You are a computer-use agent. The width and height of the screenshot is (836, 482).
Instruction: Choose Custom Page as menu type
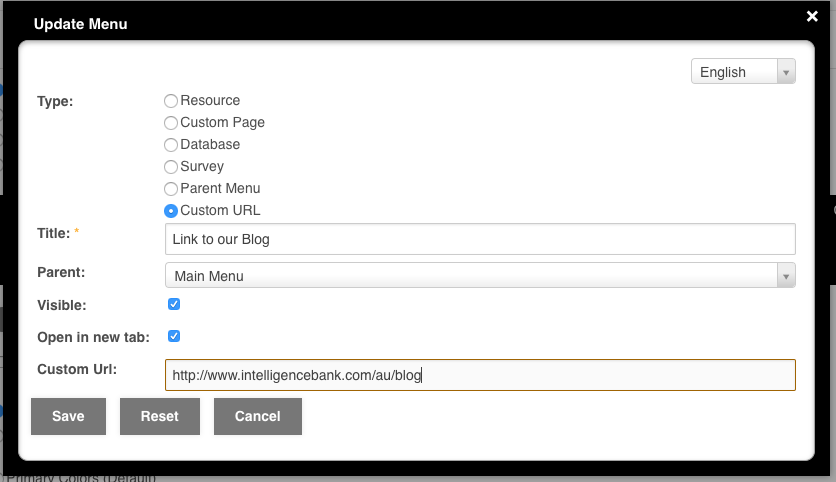point(171,123)
